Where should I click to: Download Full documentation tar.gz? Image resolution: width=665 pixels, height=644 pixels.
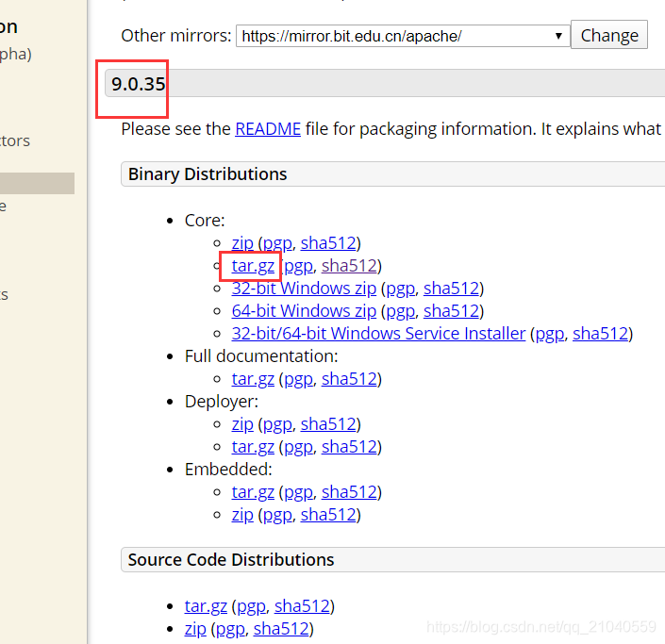point(253,379)
